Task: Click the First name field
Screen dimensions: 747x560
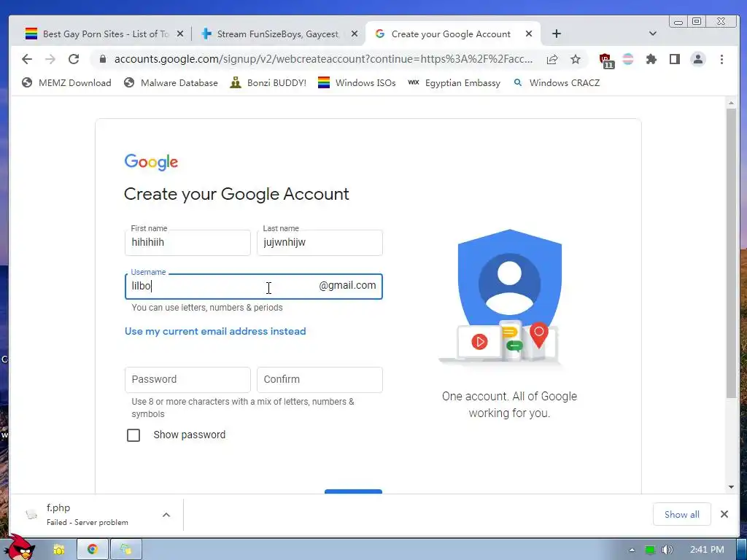Action: click(187, 242)
